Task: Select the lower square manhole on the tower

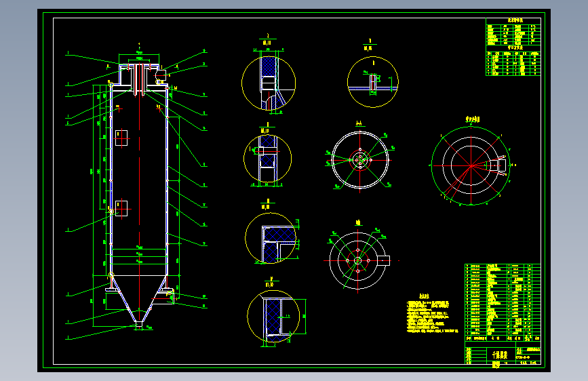Action: tap(121, 209)
